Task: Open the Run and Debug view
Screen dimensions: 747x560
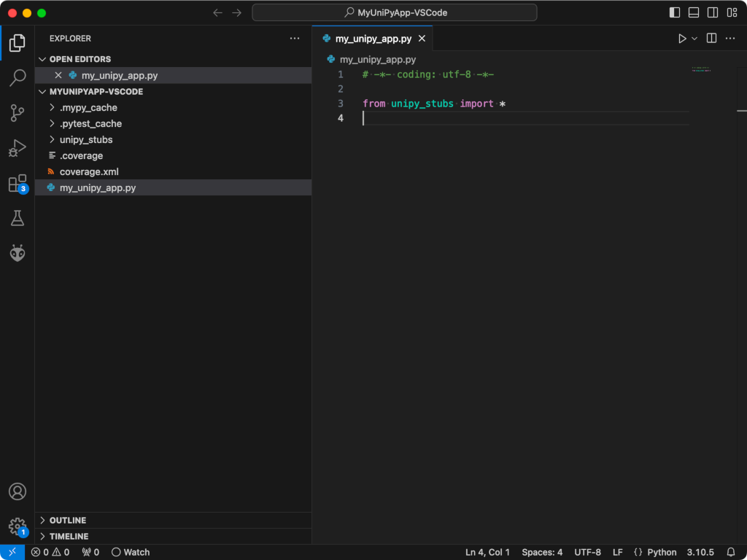Action: click(18, 148)
